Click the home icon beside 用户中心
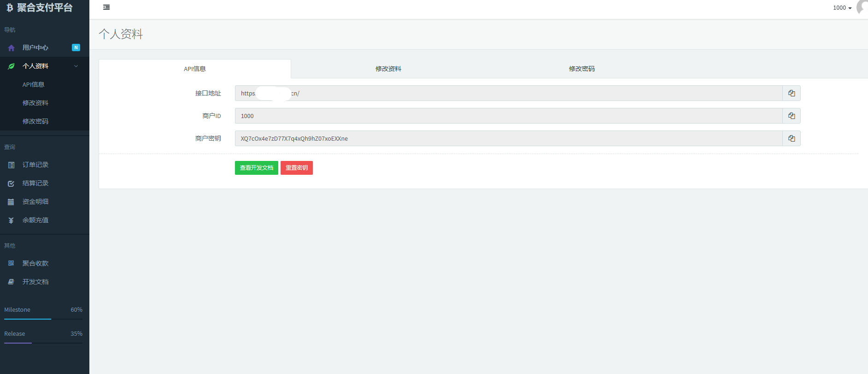Screen dimensions: 868x374 [11, 48]
